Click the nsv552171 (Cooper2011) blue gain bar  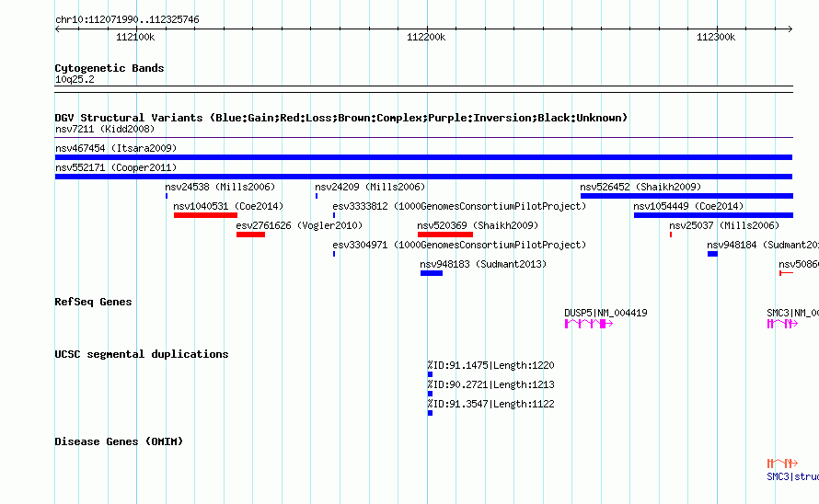point(423,177)
